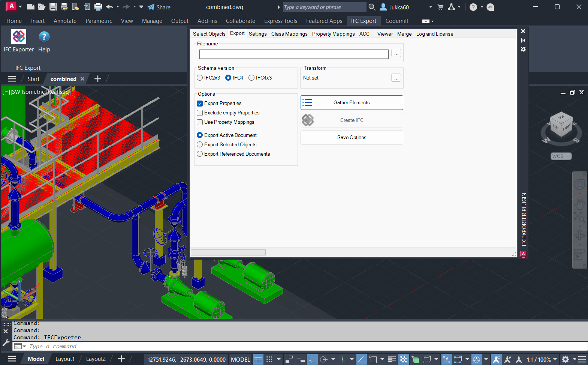Browse for filename with the ellipsis button
The height and width of the screenshot is (365, 588).
(x=396, y=53)
